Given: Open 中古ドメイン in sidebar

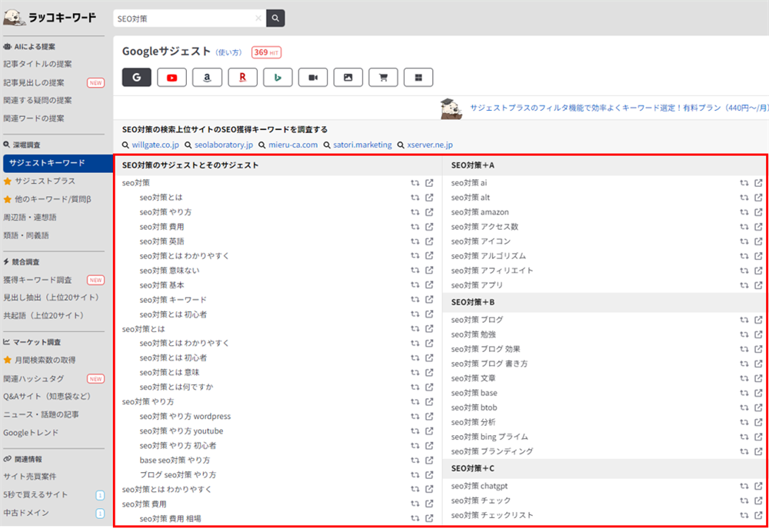Looking at the screenshot, I should coord(26,513).
